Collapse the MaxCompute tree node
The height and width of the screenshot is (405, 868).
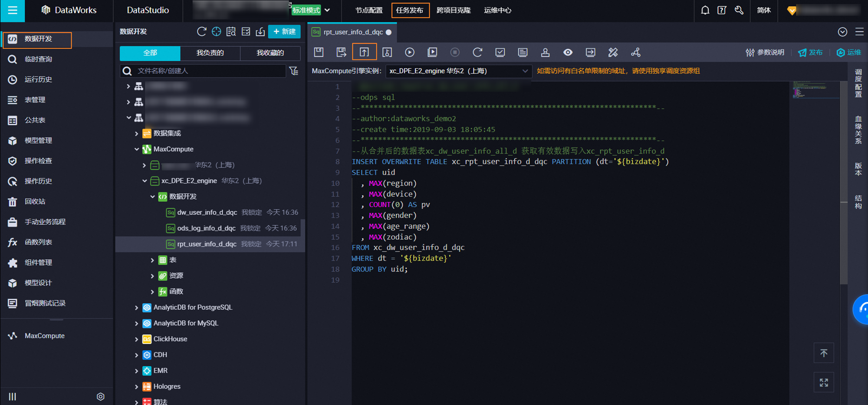tap(137, 149)
